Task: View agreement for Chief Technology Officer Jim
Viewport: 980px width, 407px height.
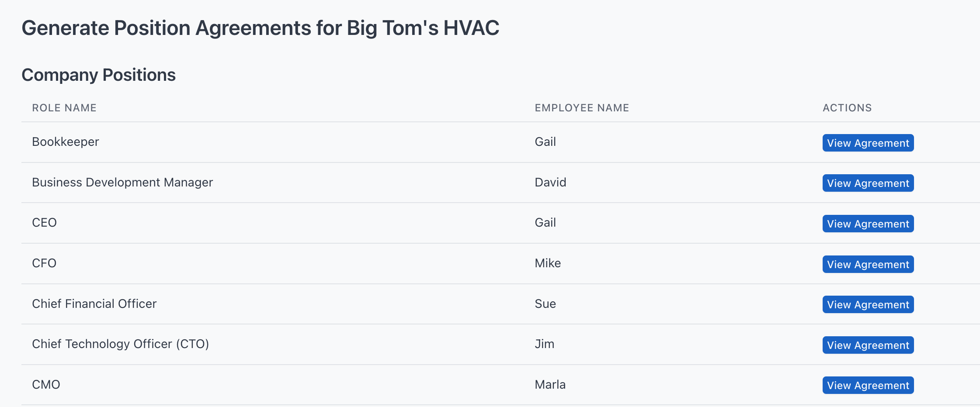Action: pos(868,345)
